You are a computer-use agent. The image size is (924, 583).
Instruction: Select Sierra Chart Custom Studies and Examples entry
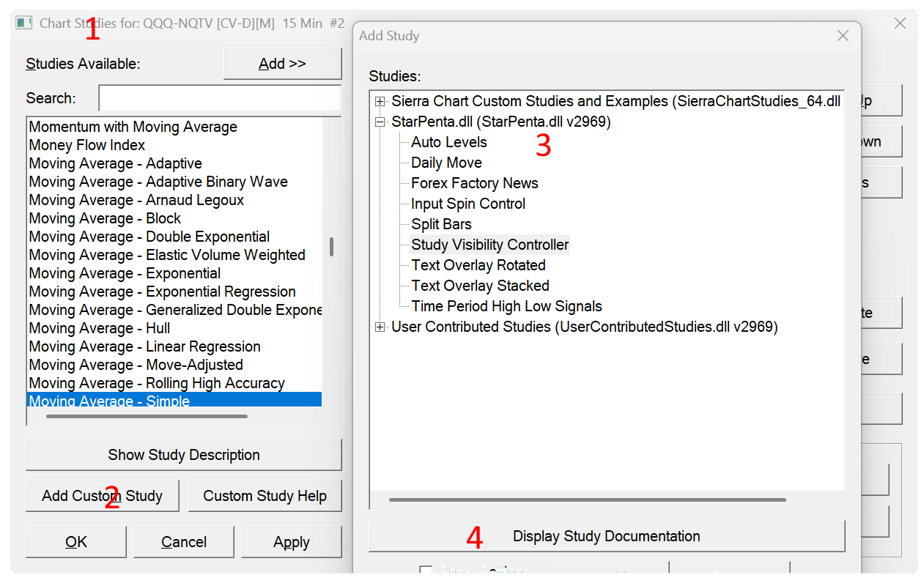616,101
